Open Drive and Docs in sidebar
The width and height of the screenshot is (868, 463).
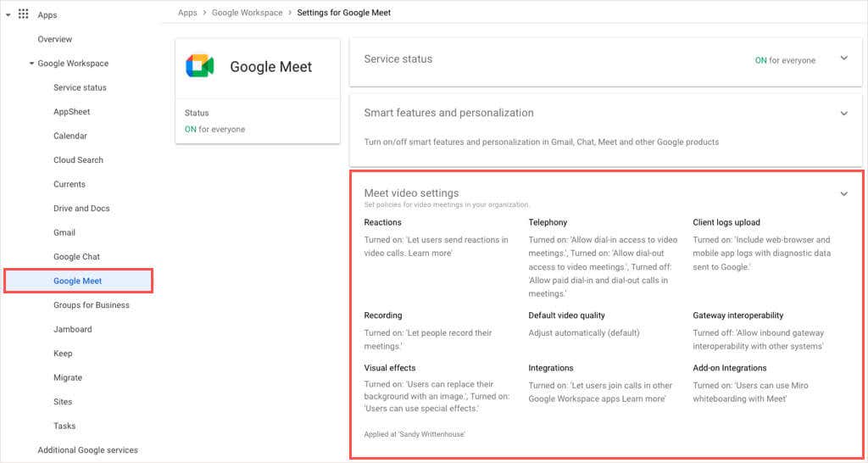(81, 209)
